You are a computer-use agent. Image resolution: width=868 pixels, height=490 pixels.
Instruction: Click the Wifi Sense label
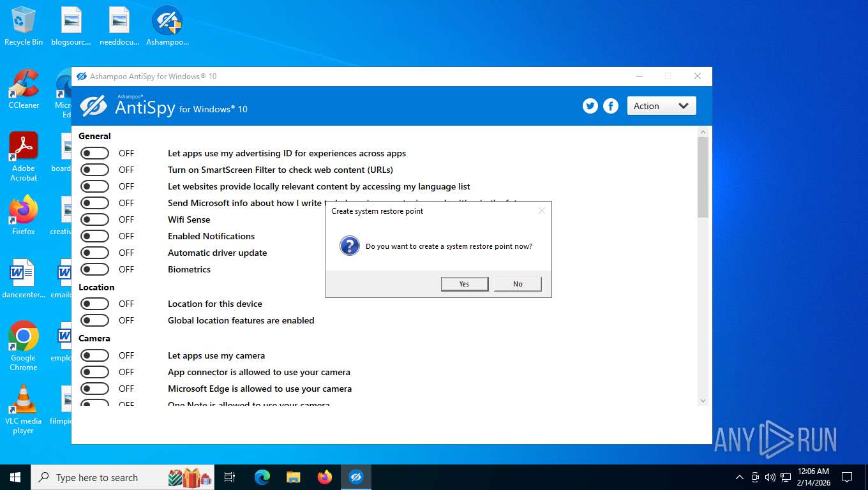pyautogui.click(x=189, y=219)
